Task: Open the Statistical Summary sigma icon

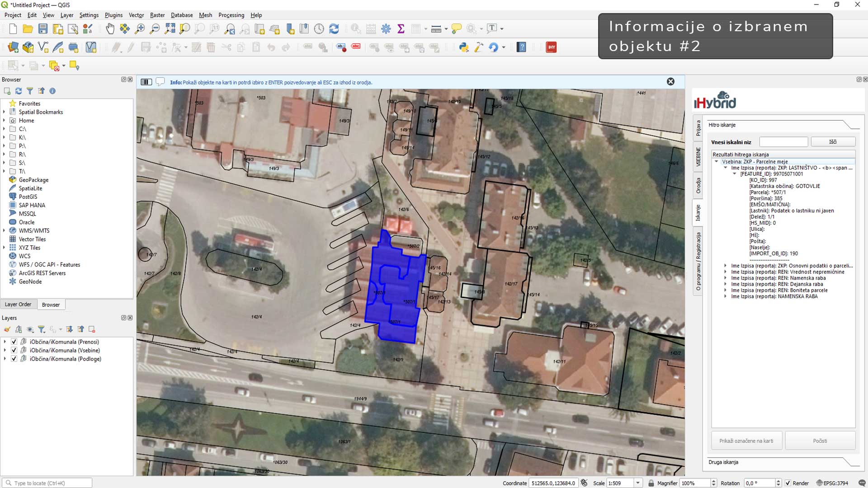Action: pyautogui.click(x=401, y=29)
